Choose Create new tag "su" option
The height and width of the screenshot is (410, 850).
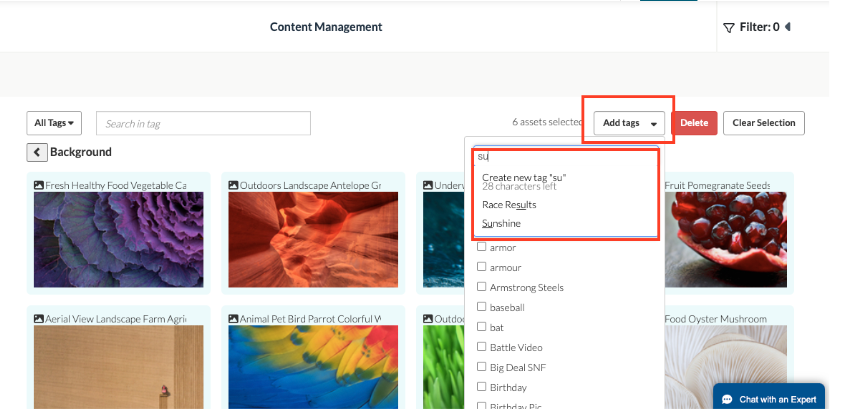(x=524, y=177)
